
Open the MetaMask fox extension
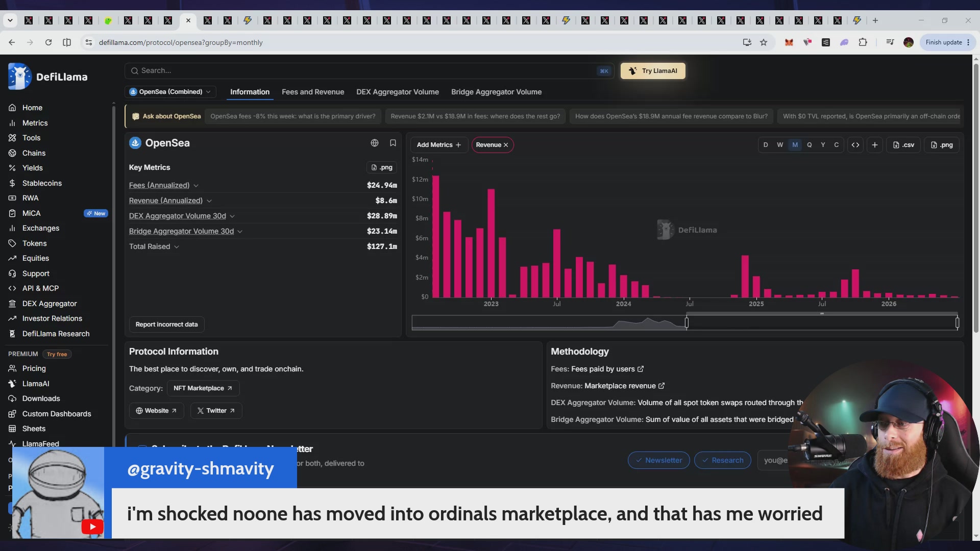tap(789, 42)
